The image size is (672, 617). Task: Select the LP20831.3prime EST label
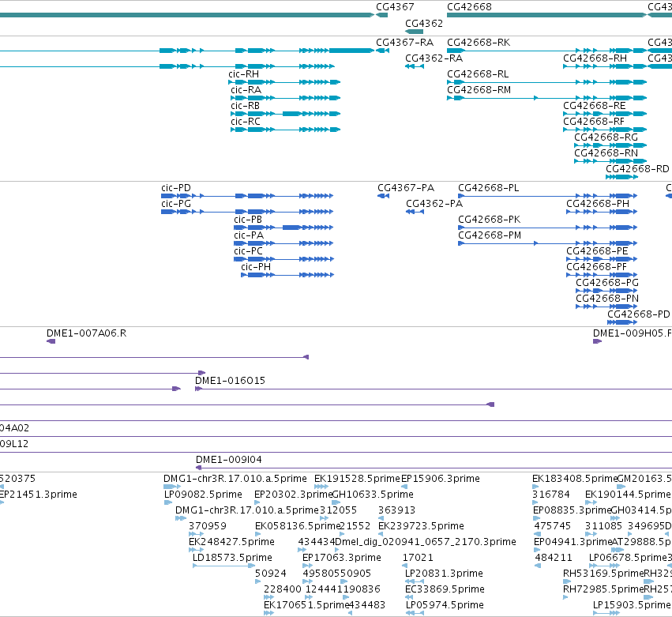tap(444, 574)
